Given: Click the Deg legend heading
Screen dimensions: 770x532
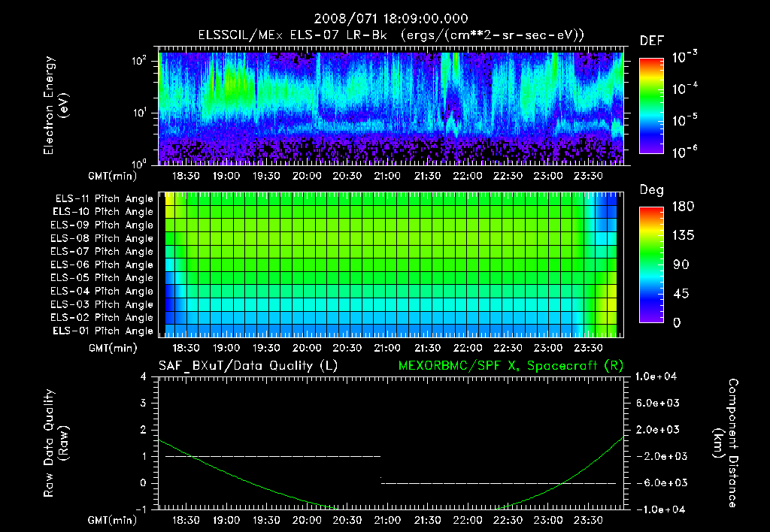Looking at the screenshot, I should (652, 190).
